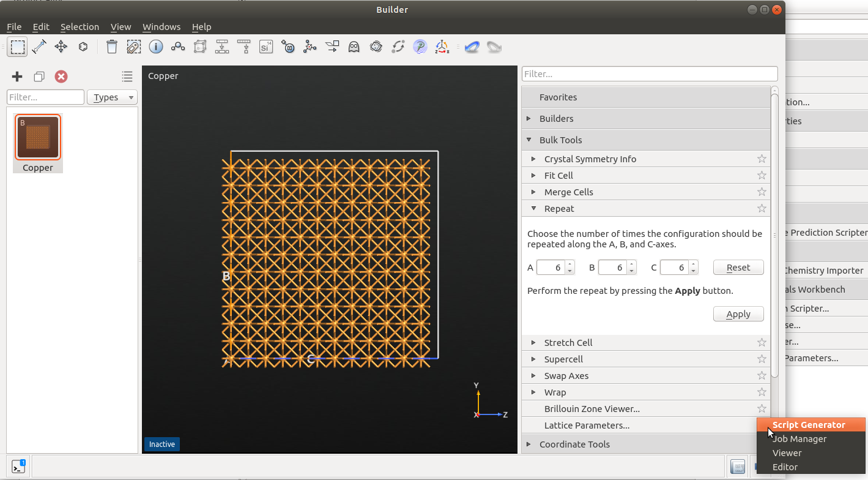Screen dimensions: 868x480
Task: Click the unit cell cube icon
Action: tap(200, 47)
